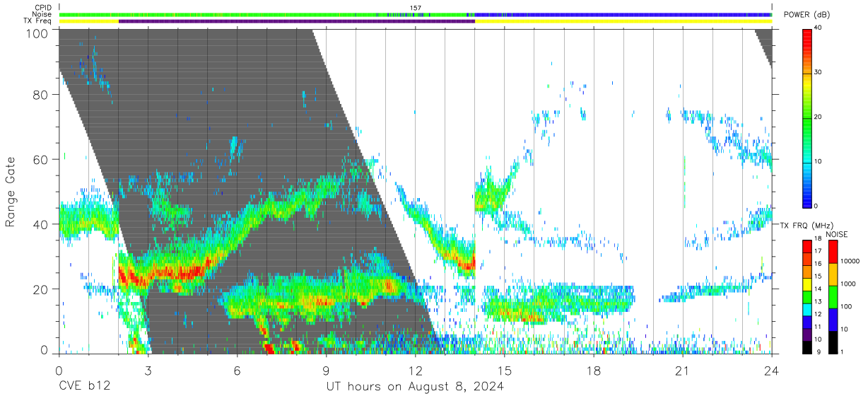Click x-axis tick label 24

point(772,371)
